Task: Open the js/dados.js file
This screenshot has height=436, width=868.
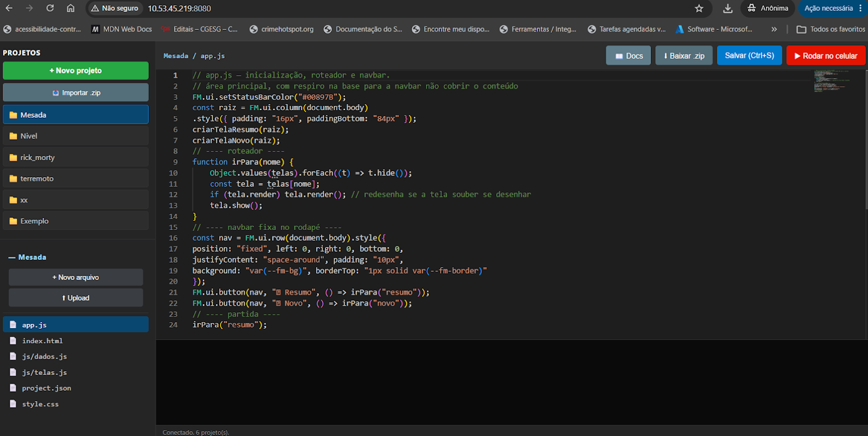Action: point(75,356)
